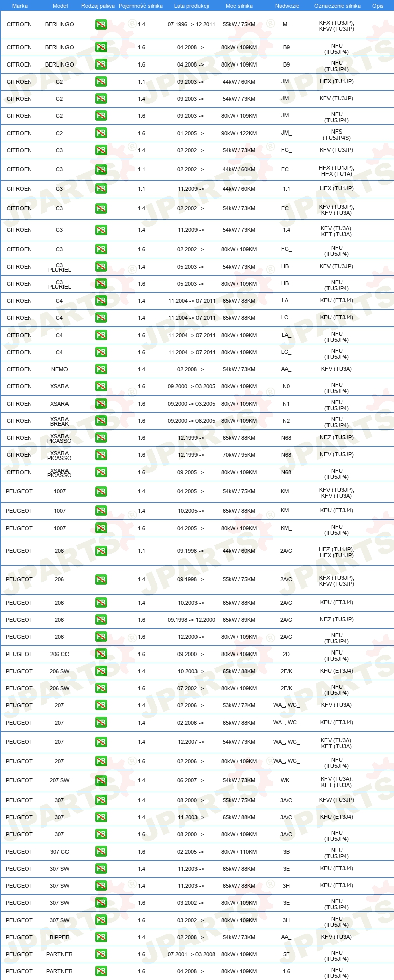
Task: Click the '80kW / 110KM' power cell
Action: pyautogui.click(x=239, y=852)
